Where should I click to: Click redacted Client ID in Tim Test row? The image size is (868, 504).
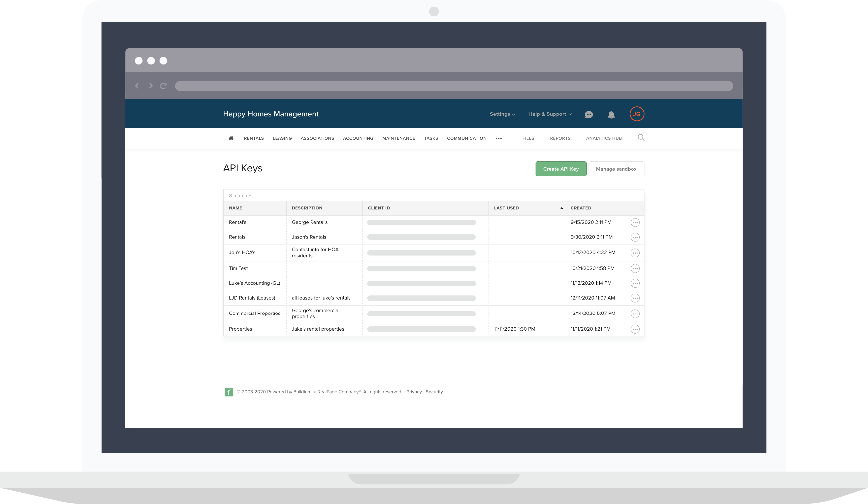tap(421, 269)
